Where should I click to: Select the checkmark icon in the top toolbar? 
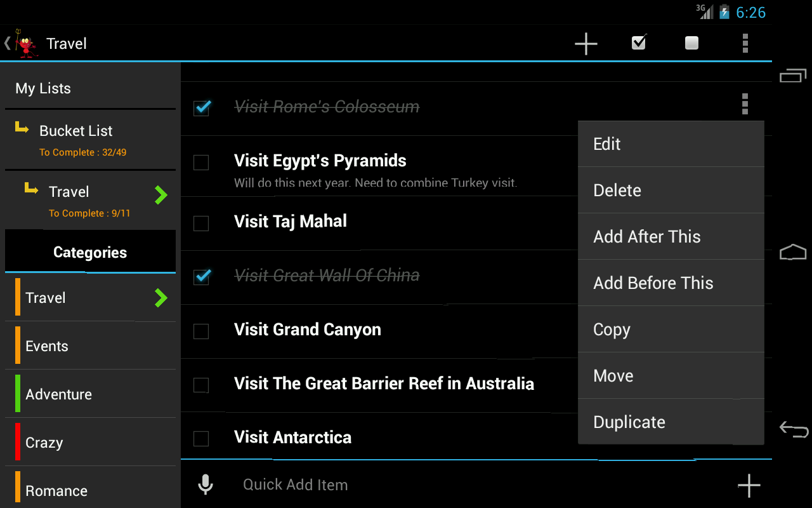[x=638, y=43]
